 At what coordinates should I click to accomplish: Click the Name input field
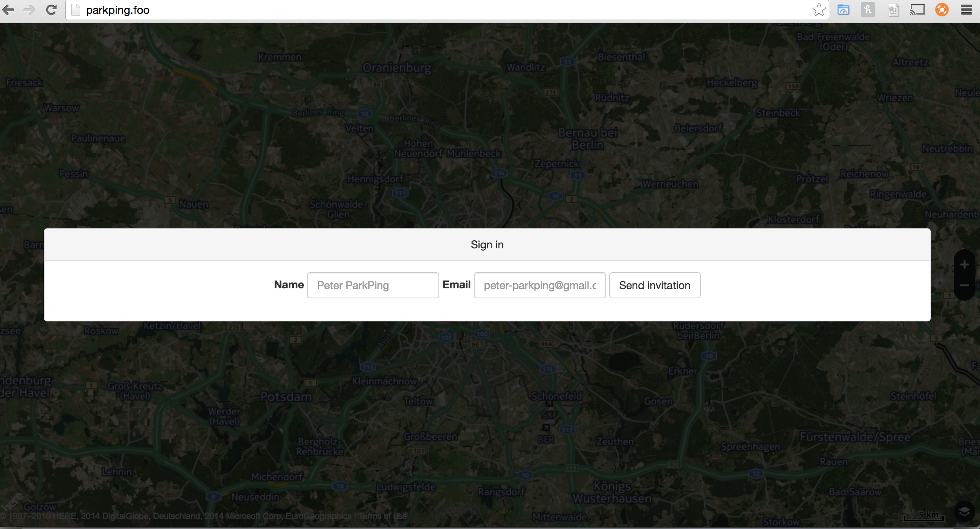click(373, 285)
